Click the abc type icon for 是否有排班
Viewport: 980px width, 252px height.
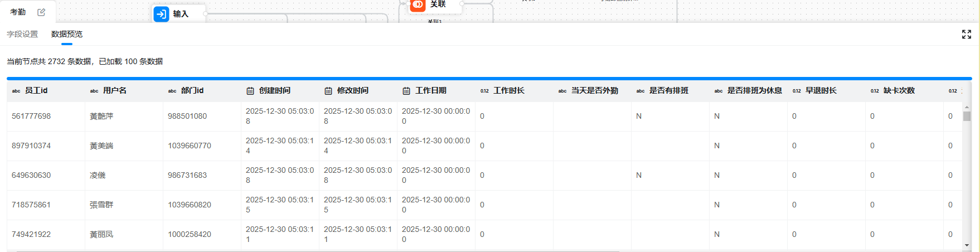coord(641,91)
